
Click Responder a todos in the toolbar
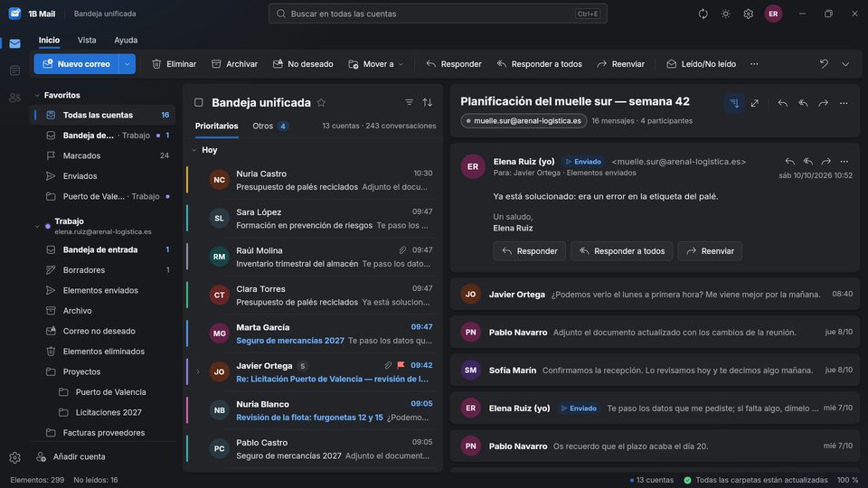coord(540,64)
